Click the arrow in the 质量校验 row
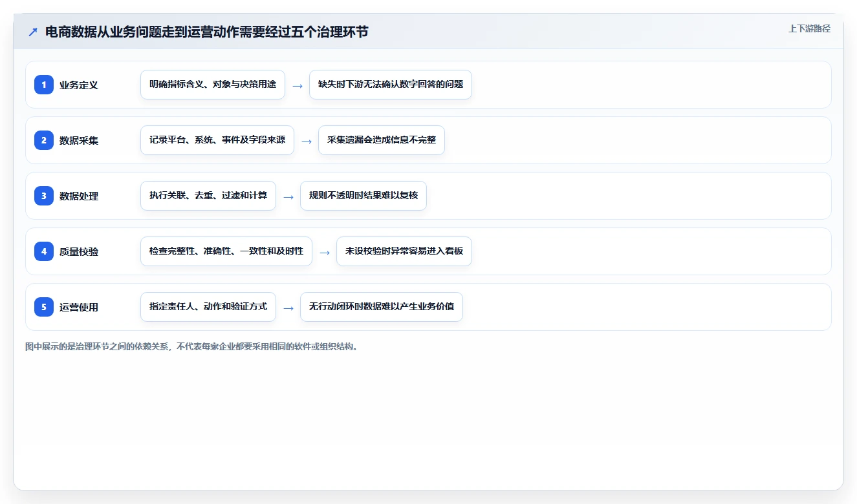857x504 pixels. 325,253
